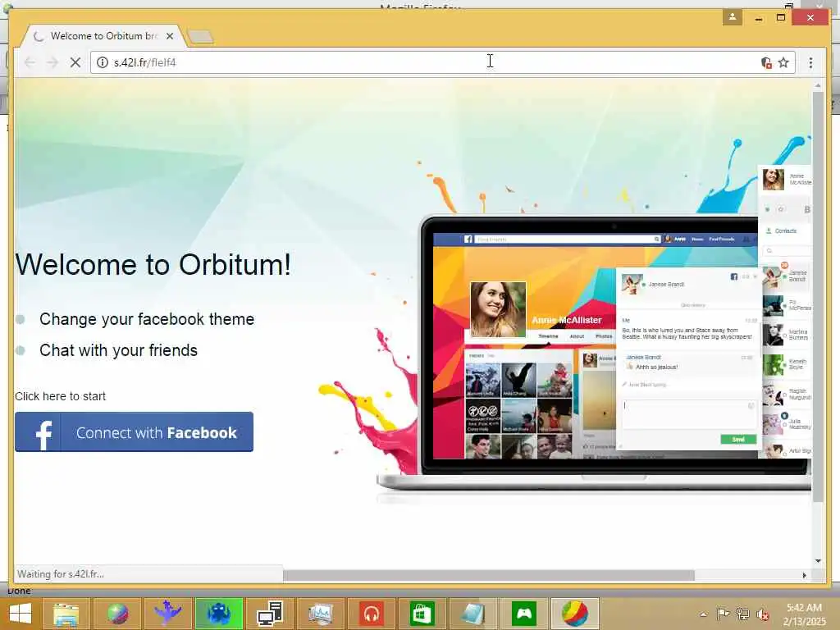Click the 'Click here to start' text
Image resolution: width=840 pixels, height=630 pixels.
[x=60, y=396]
